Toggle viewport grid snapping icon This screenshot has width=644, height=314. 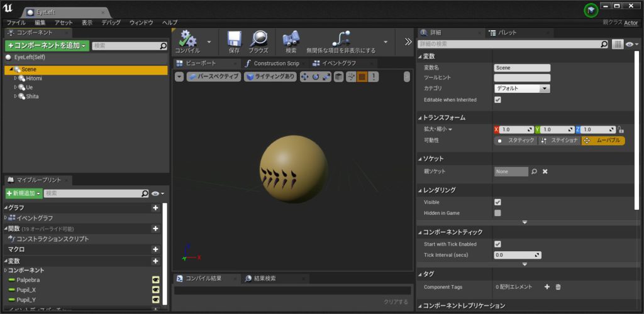click(x=362, y=77)
